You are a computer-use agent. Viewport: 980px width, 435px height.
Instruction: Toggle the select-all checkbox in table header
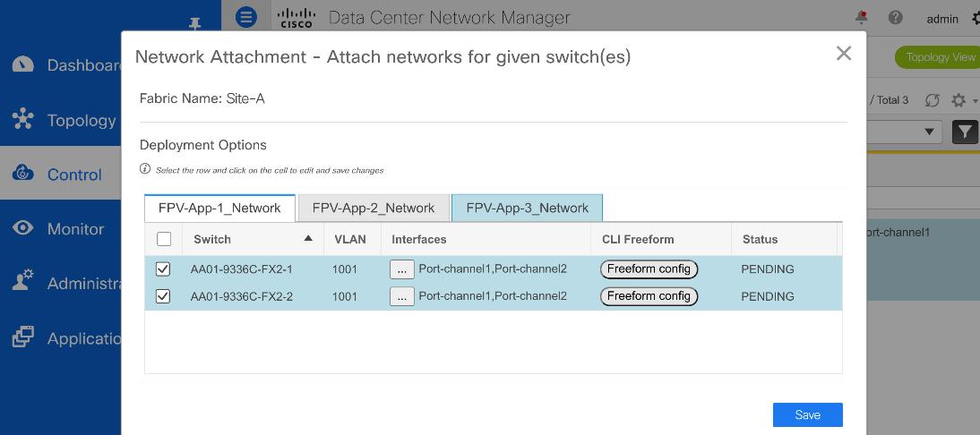pos(164,239)
